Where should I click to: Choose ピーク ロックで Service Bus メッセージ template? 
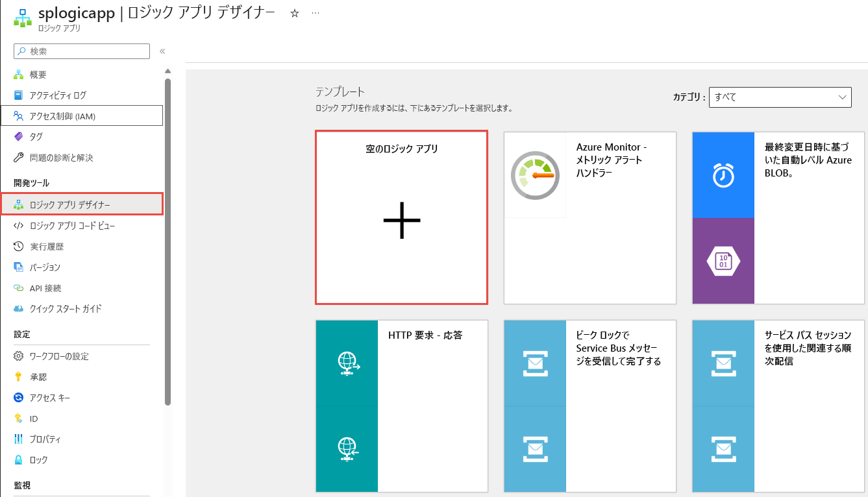click(590, 406)
